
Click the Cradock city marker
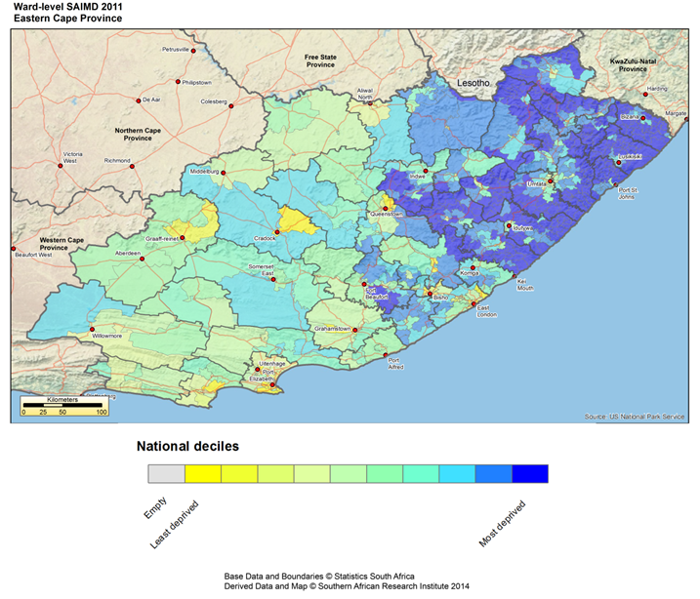(x=277, y=232)
